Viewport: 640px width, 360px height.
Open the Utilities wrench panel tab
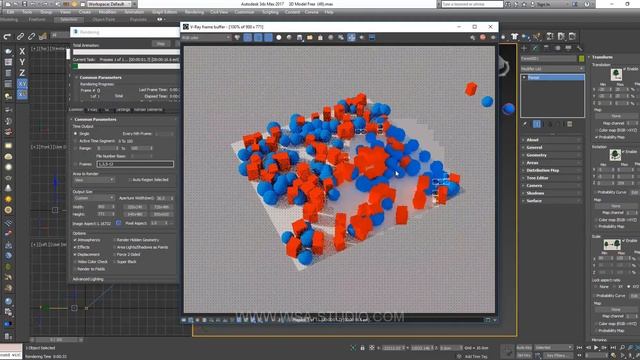[x=579, y=48]
